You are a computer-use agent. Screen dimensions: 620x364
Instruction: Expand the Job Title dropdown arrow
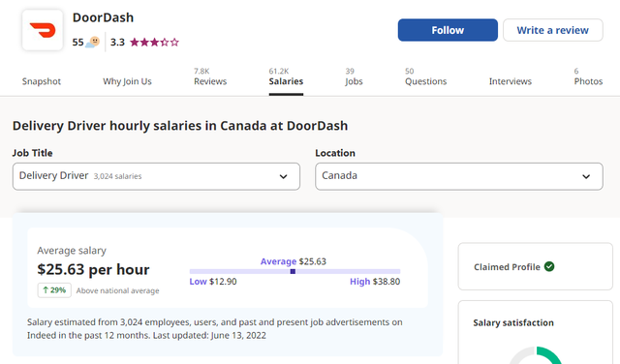click(x=283, y=176)
